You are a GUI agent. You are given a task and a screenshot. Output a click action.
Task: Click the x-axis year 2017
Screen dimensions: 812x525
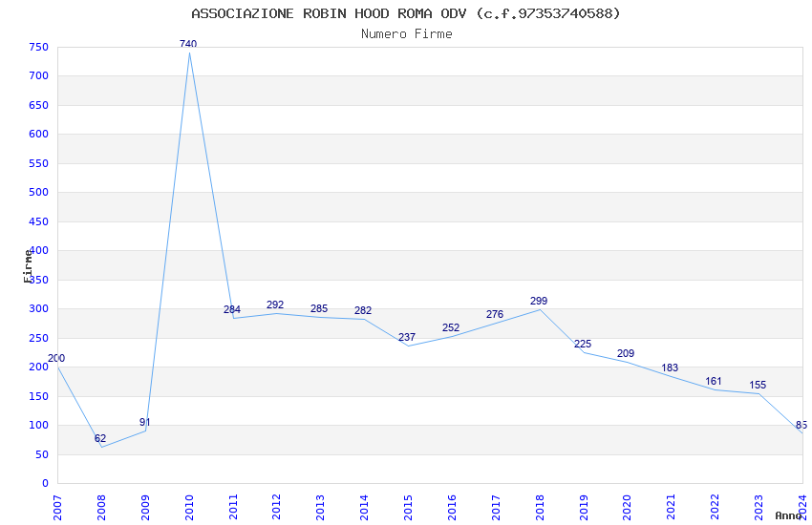coord(496,508)
